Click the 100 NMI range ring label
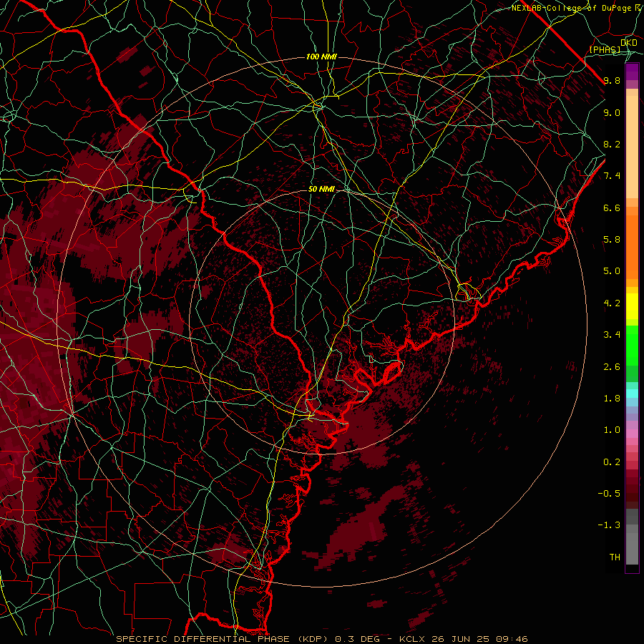This screenshot has height=644, width=644. (x=321, y=57)
